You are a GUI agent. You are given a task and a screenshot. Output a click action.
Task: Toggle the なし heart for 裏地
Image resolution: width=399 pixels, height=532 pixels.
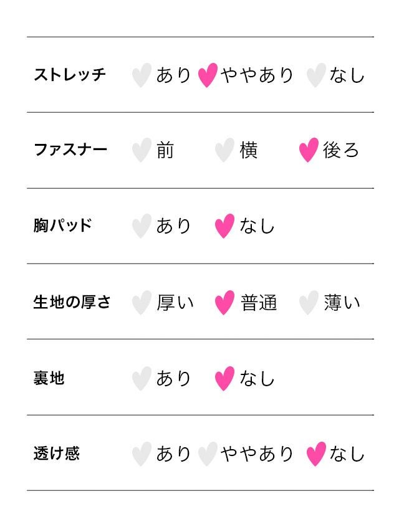click(x=224, y=379)
